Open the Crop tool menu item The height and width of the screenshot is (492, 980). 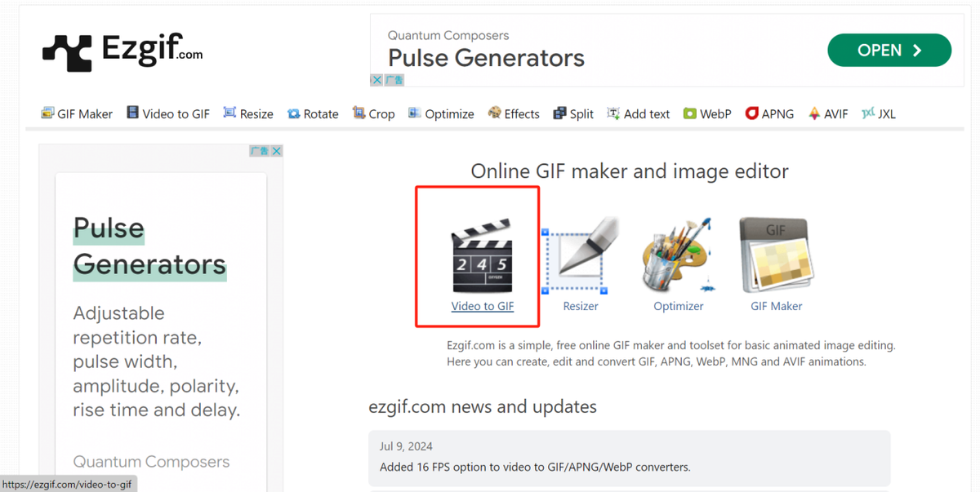click(x=373, y=113)
